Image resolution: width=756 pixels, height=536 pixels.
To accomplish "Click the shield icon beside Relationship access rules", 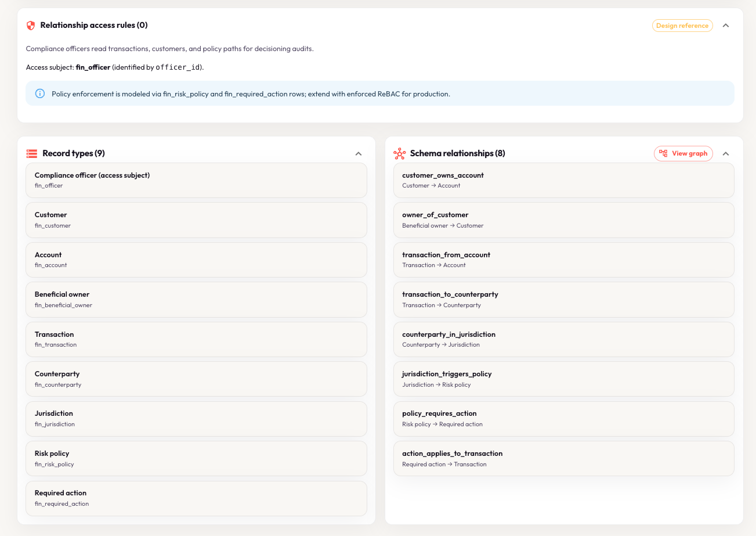I will coord(31,26).
